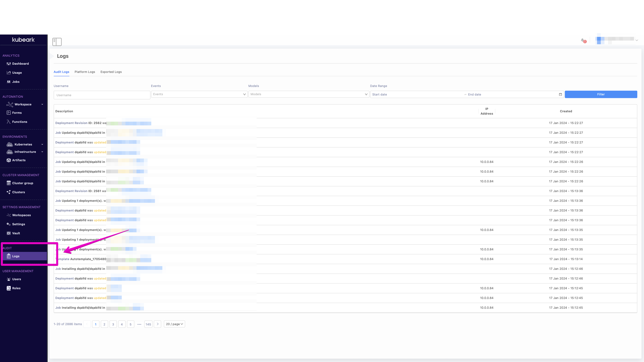The image size is (644, 362).
Task: Open the Functions lambda item
Action: [x=19, y=122]
